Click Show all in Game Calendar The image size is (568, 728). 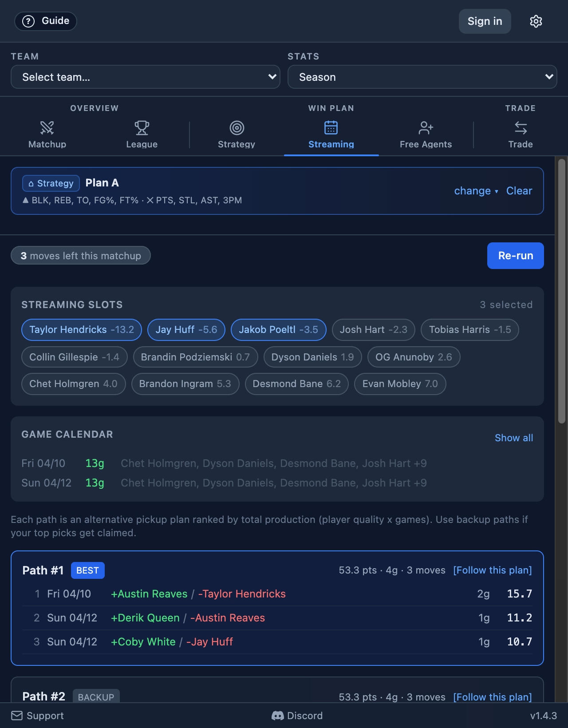[514, 438]
